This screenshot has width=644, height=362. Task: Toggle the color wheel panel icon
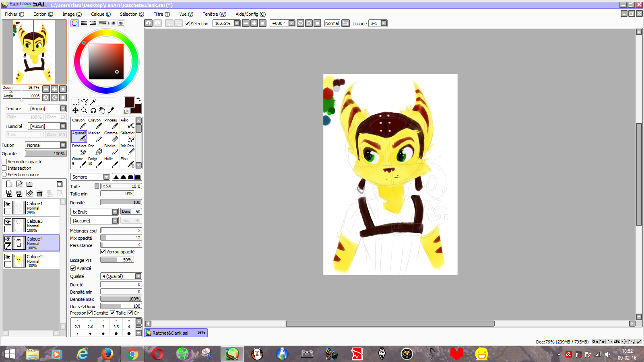pyautogui.click(x=74, y=23)
